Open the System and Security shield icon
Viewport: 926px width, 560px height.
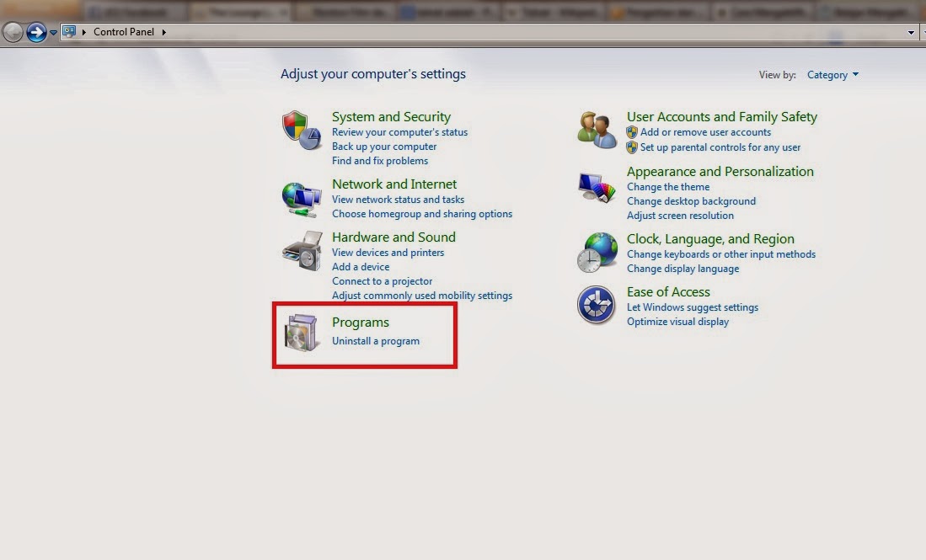tap(301, 130)
